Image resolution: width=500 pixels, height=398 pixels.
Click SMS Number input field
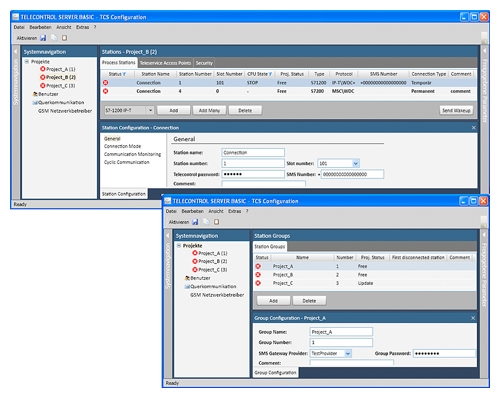click(352, 174)
